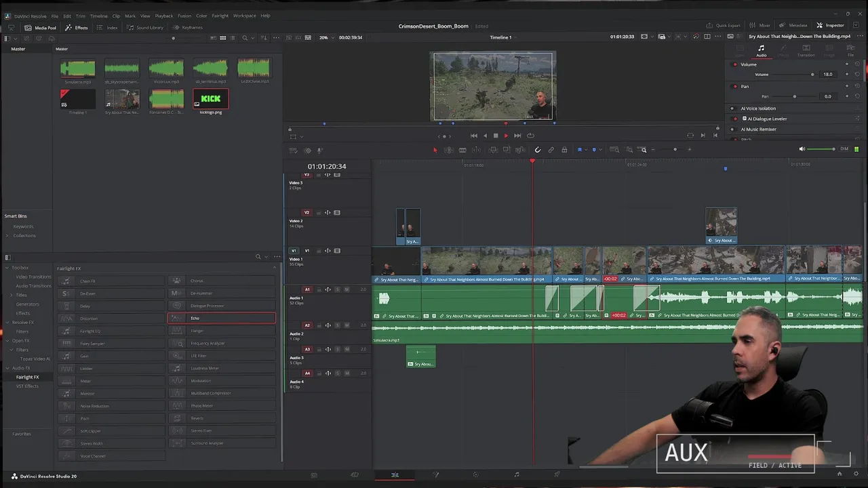Collapse the Resolve FX tree
The image size is (868, 488).
(x=7, y=323)
